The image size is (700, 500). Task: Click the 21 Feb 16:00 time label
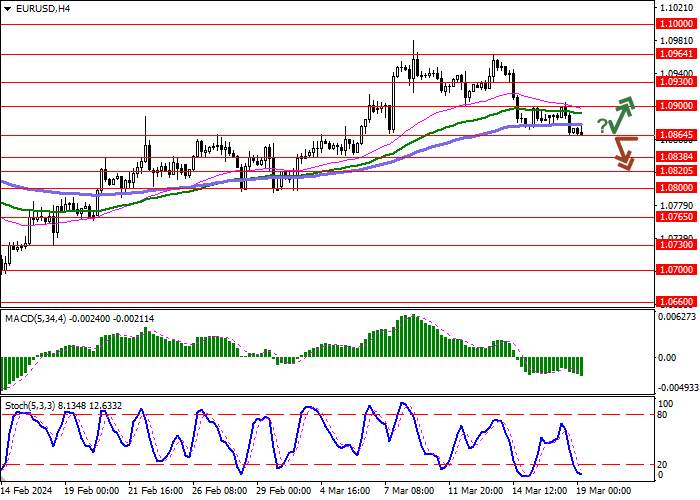156,491
